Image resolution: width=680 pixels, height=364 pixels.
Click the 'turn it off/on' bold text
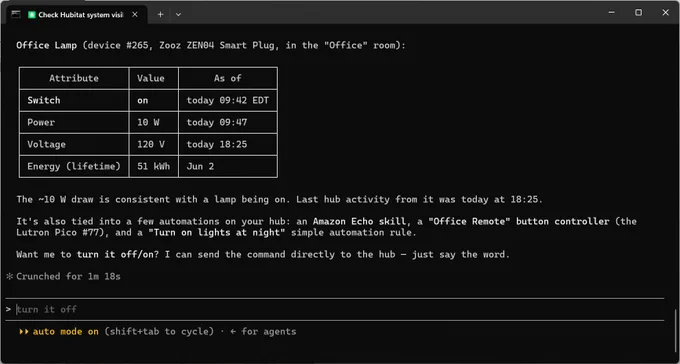pyautogui.click(x=115, y=254)
